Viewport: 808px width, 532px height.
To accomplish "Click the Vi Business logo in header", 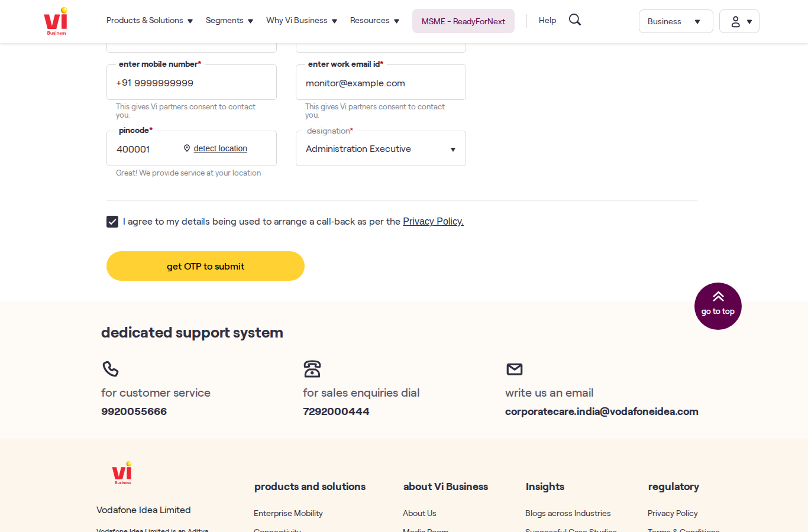I will click(56, 21).
